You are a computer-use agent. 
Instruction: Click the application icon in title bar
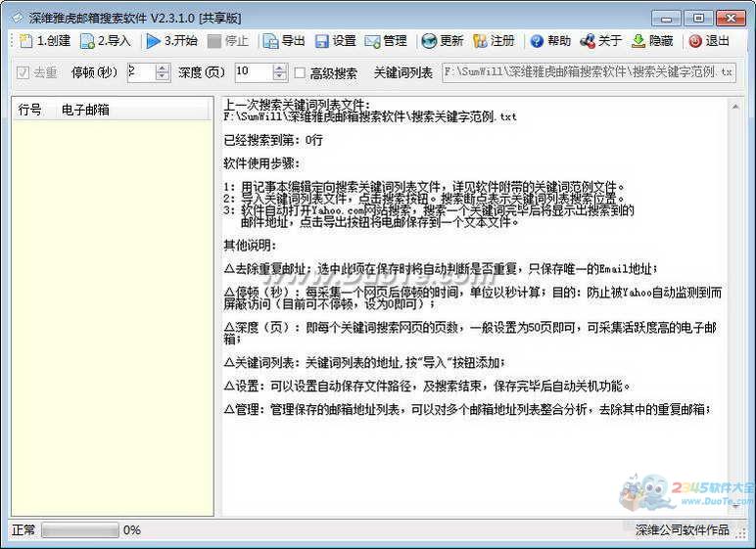click(17, 18)
